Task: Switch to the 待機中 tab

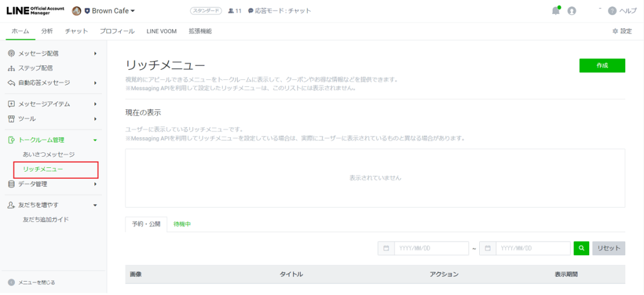Action: pyautogui.click(x=182, y=224)
